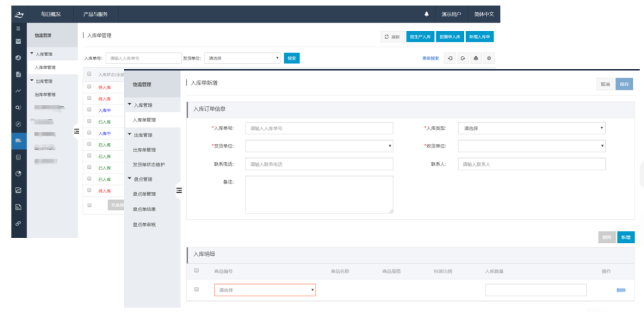644x312 pixels.
Task: Open the 演示用户 user menu
Action: (451, 14)
